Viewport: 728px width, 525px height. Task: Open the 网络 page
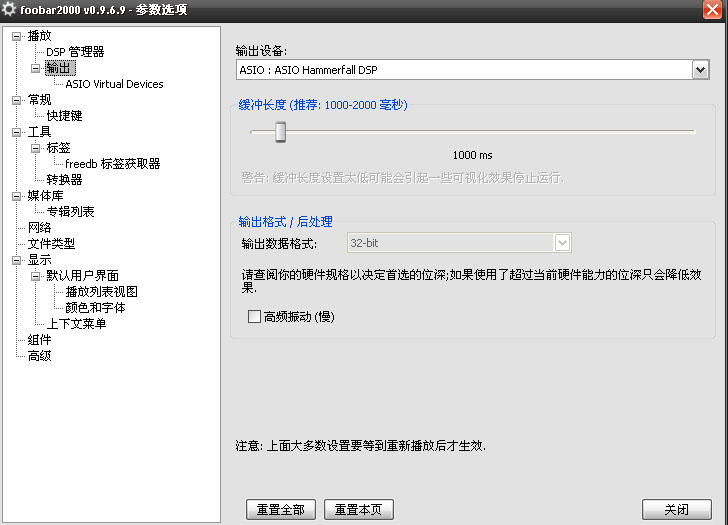[x=39, y=228]
